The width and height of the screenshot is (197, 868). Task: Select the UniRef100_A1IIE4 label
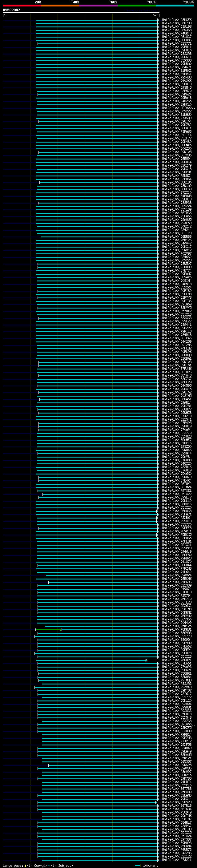click(177, 135)
